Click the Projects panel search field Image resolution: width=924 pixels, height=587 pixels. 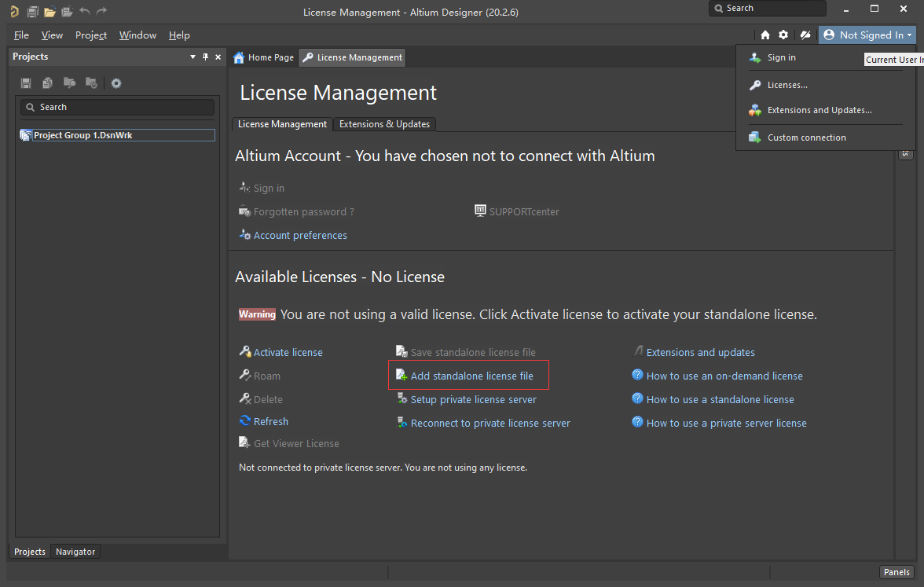[x=118, y=107]
